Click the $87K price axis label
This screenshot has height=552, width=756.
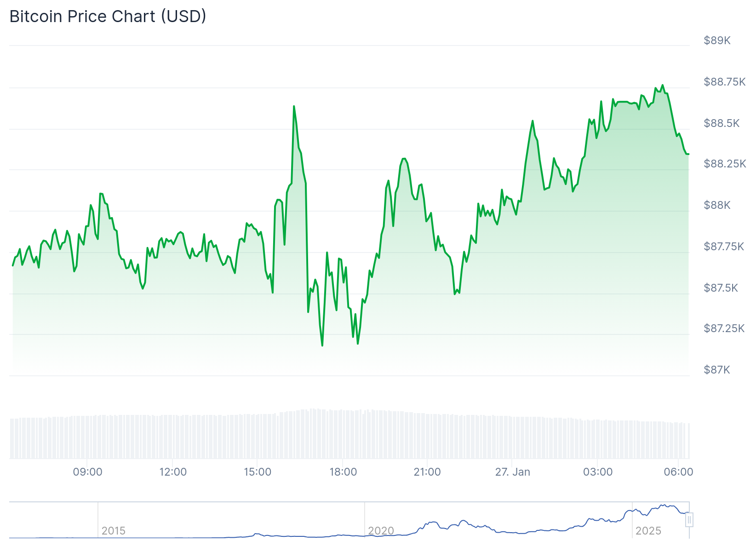[717, 370]
